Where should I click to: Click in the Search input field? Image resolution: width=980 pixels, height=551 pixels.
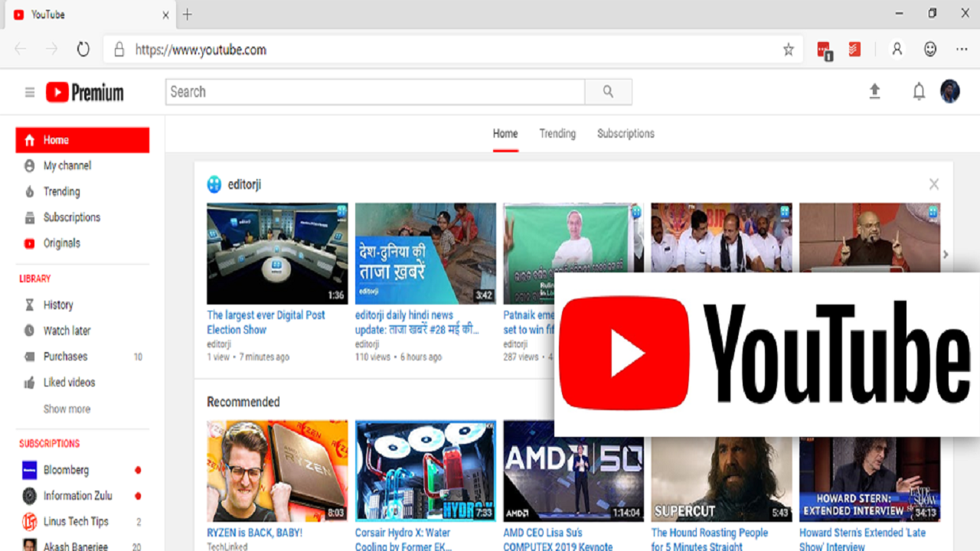(375, 92)
